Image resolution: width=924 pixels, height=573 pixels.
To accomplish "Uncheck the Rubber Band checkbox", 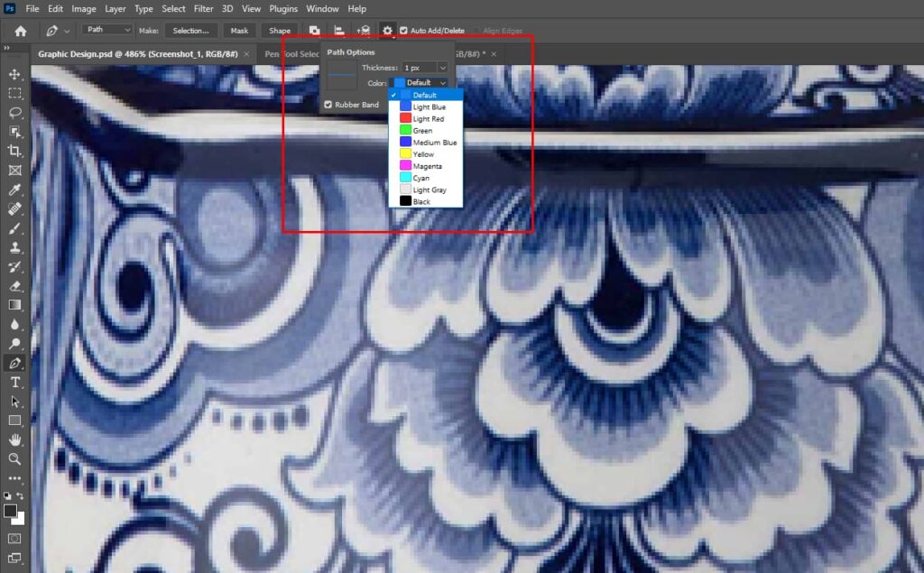I will 328,105.
